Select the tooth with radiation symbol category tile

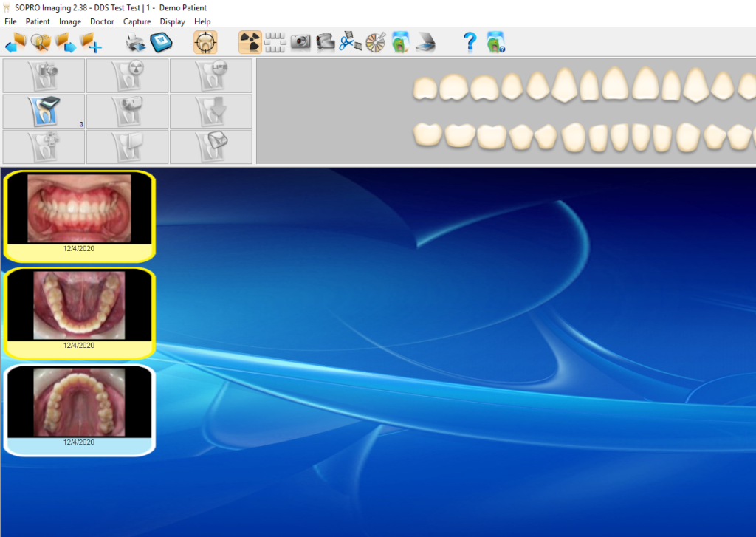(x=127, y=76)
